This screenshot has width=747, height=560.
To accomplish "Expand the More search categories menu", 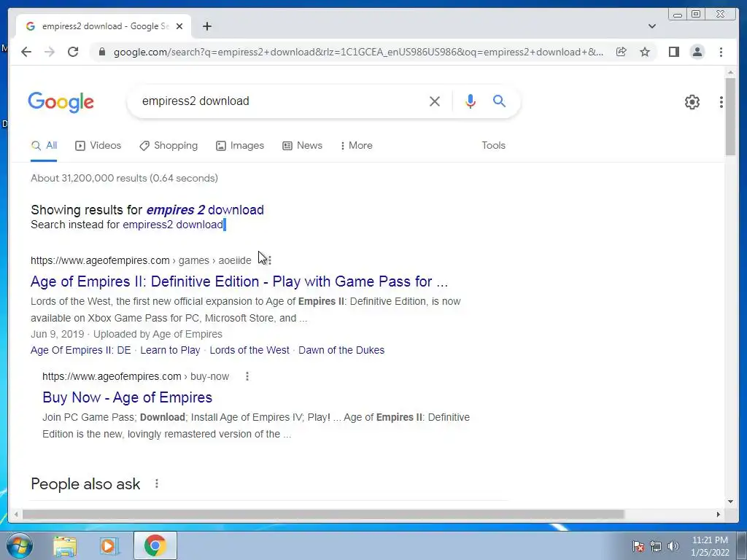I will click(x=357, y=146).
